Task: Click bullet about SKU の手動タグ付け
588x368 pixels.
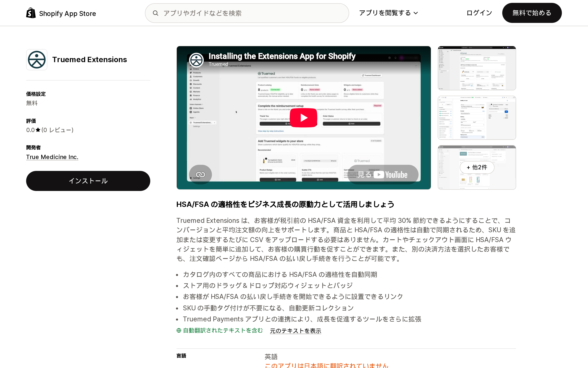Action: pyautogui.click(x=268, y=308)
